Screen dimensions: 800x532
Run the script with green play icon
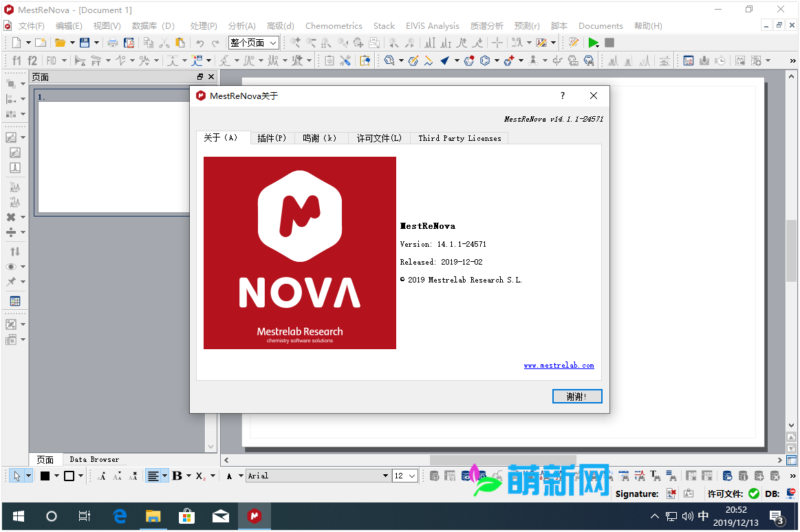point(594,43)
